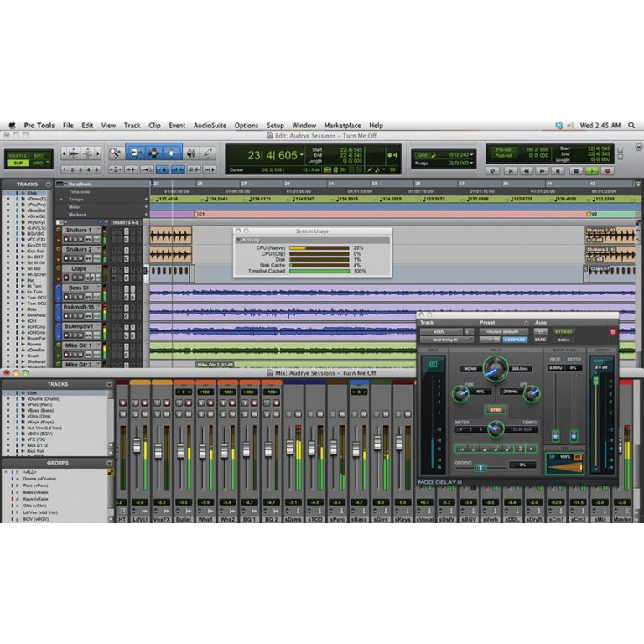Pick the Scrubber speaker tool

[x=190, y=153]
